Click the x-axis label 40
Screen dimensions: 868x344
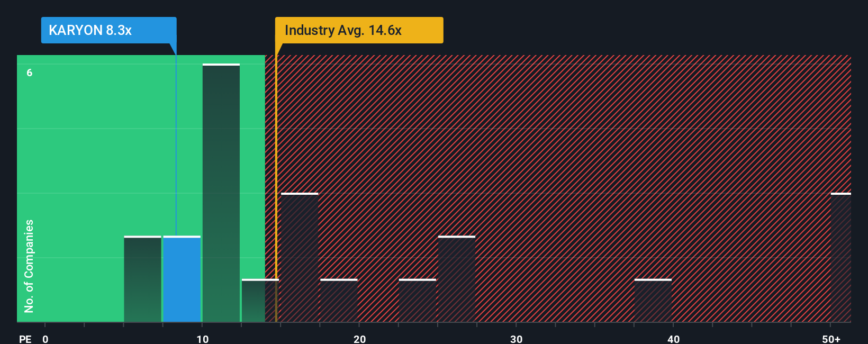[x=673, y=339]
